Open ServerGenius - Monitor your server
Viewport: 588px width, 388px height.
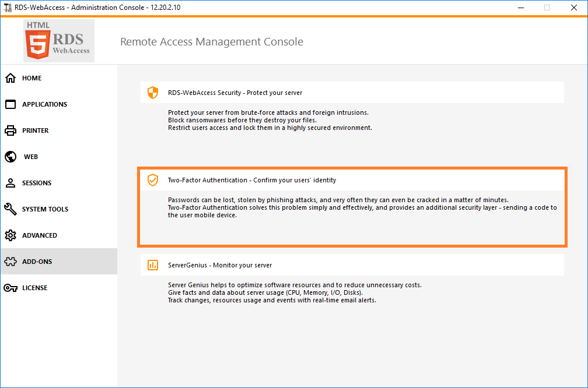352,264
